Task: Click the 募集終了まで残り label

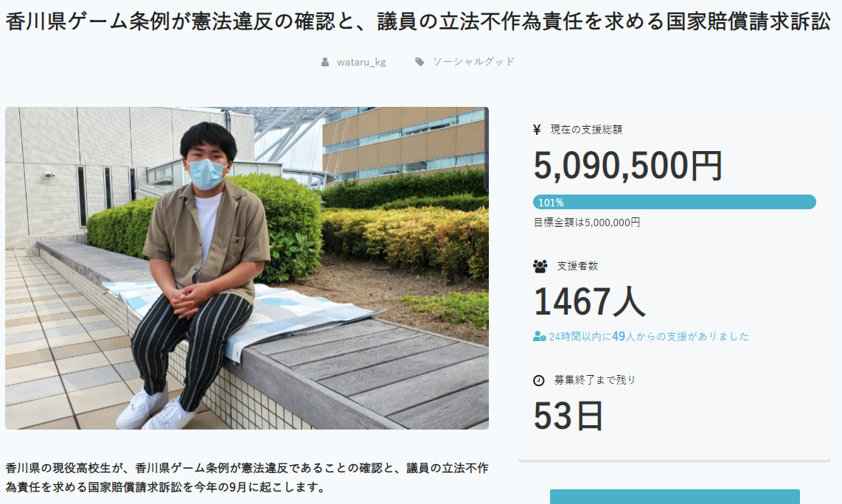Action: pos(595,380)
